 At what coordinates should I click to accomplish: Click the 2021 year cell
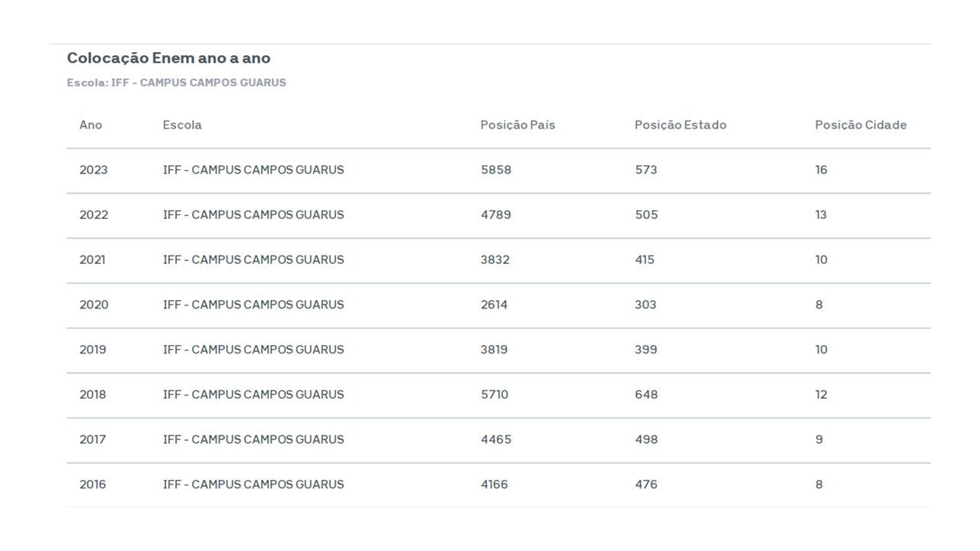93,260
